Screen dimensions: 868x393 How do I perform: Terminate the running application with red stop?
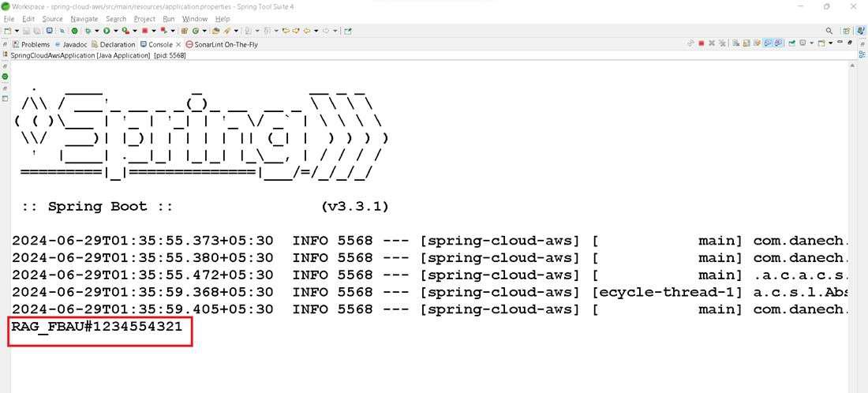coord(702,43)
